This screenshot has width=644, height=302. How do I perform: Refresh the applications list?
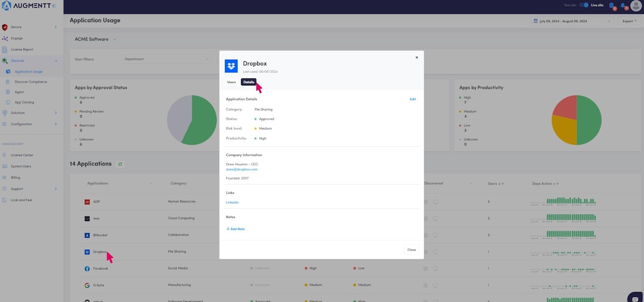[x=120, y=164]
